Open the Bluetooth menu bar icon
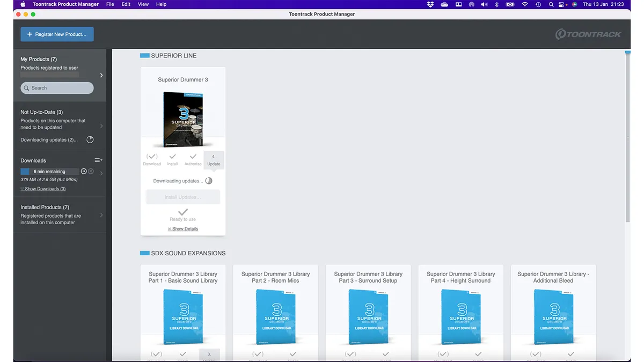 [497, 4]
